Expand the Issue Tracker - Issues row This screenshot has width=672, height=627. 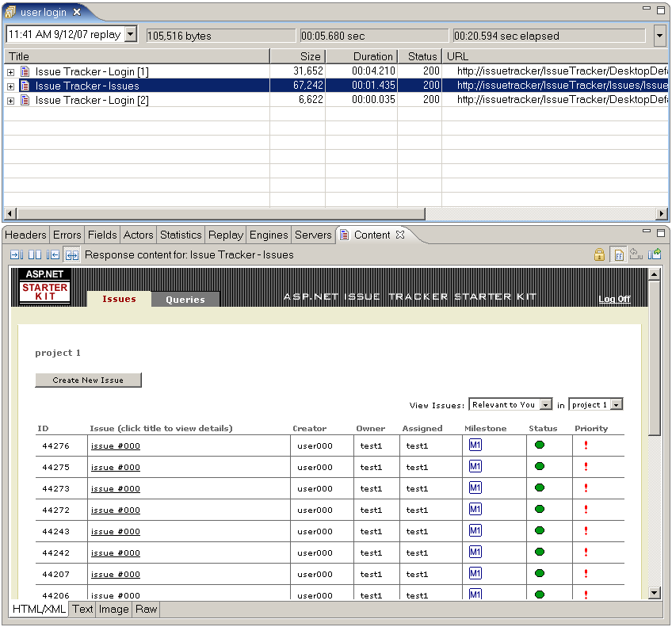point(11,86)
